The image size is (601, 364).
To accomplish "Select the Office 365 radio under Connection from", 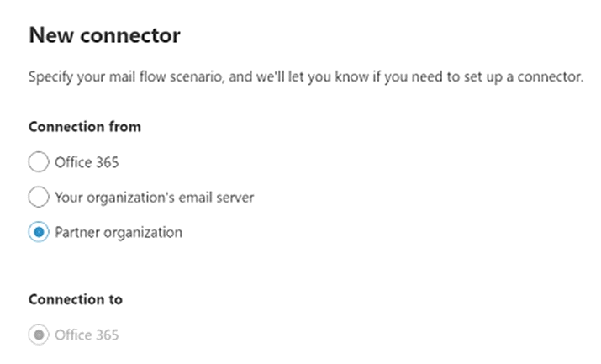I will [39, 162].
